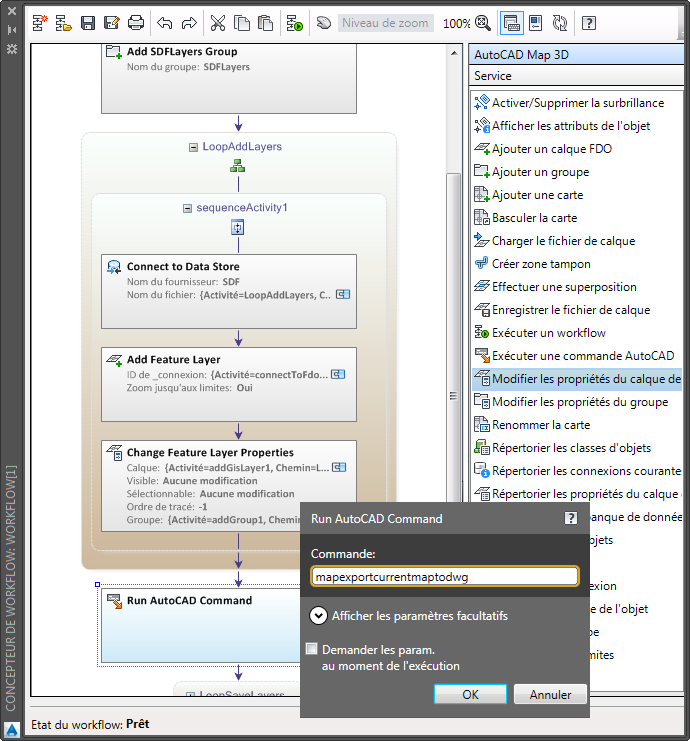
Task: Open help from toolbar question mark
Action: 589,23
